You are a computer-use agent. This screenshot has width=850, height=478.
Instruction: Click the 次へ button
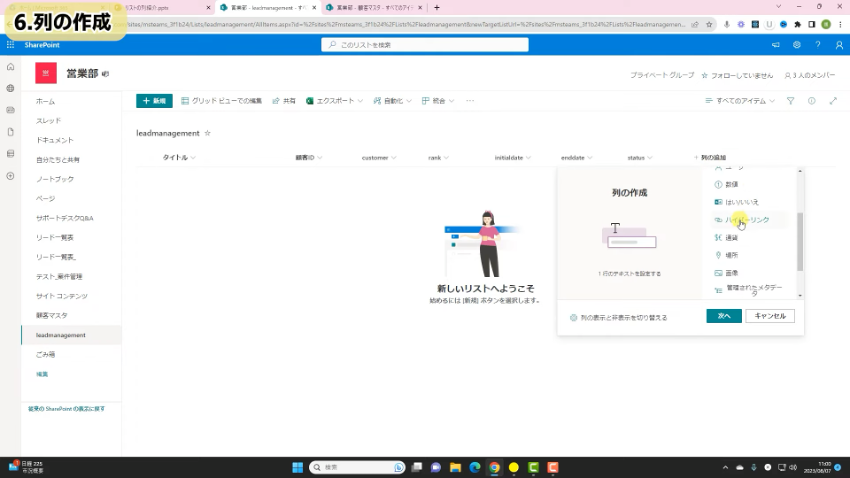point(724,316)
